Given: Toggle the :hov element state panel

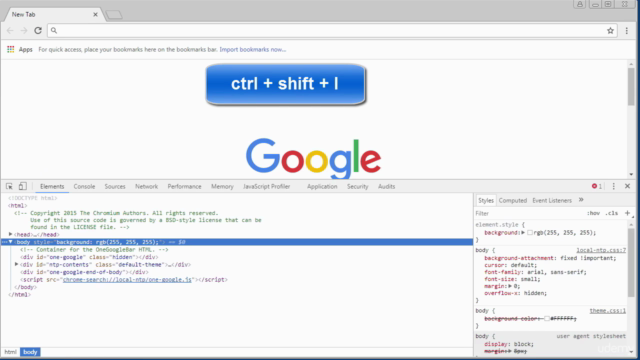Looking at the screenshot, I should coord(593,213).
